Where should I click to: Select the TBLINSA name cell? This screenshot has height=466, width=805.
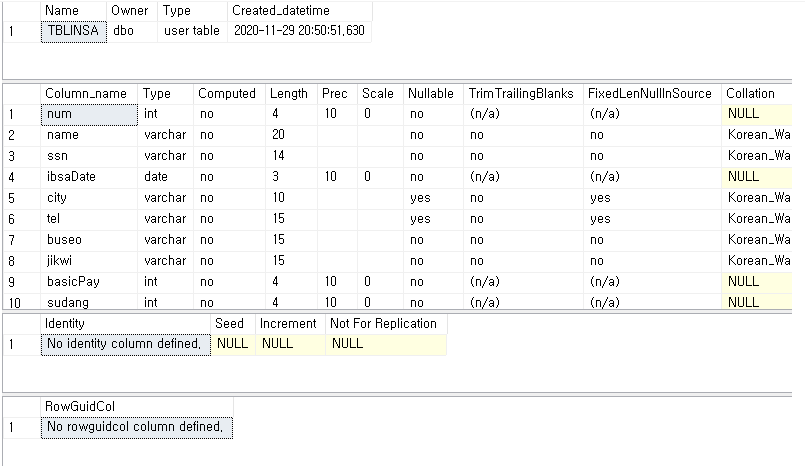pyautogui.click(x=74, y=32)
